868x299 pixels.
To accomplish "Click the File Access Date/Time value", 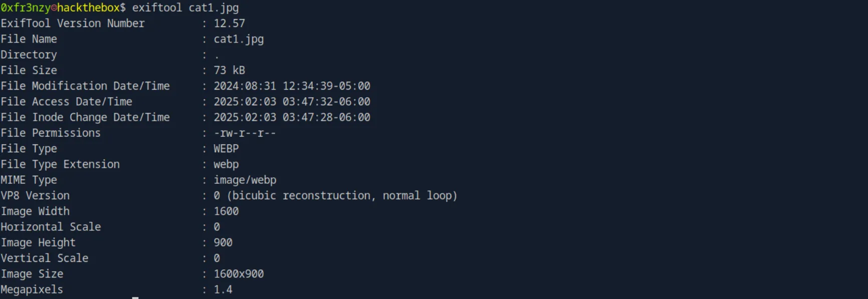I will tap(292, 102).
